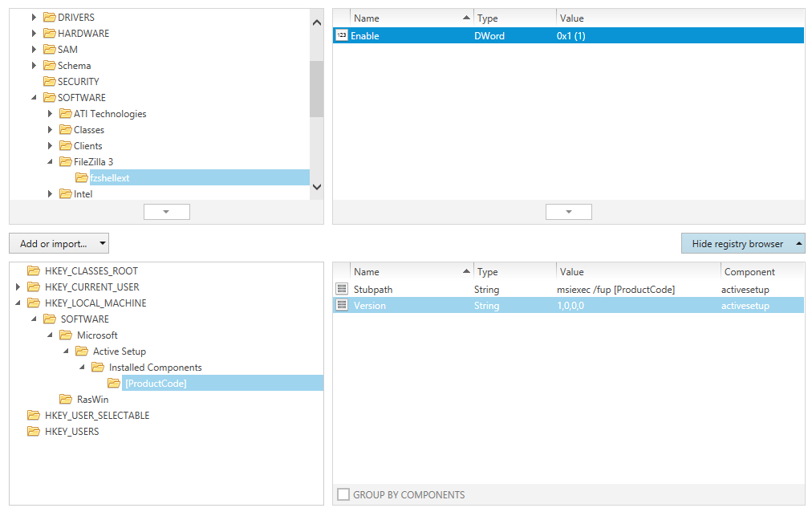Select the Installed Components tree item
This screenshot has height=512, width=812.
point(155,368)
